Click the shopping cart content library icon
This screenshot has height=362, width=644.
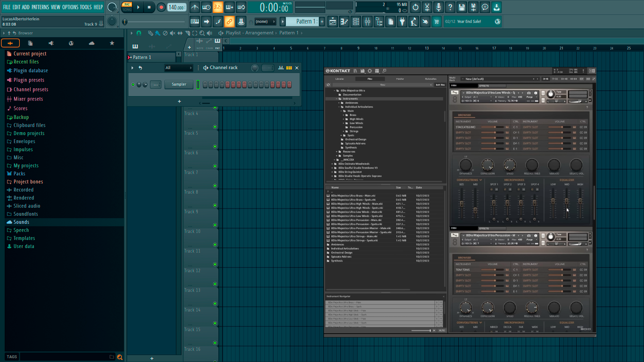tap(437, 22)
